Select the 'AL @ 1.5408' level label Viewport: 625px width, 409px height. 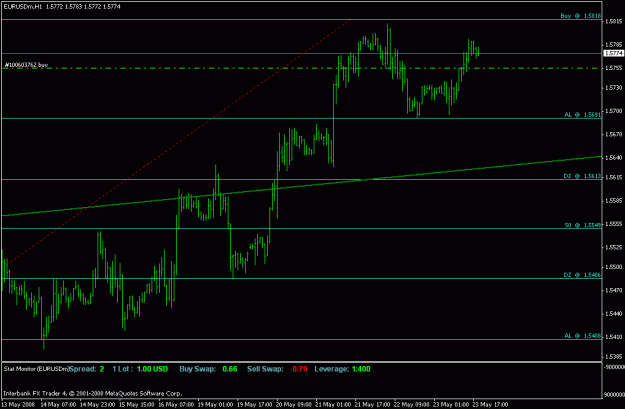(x=582, y=336)
